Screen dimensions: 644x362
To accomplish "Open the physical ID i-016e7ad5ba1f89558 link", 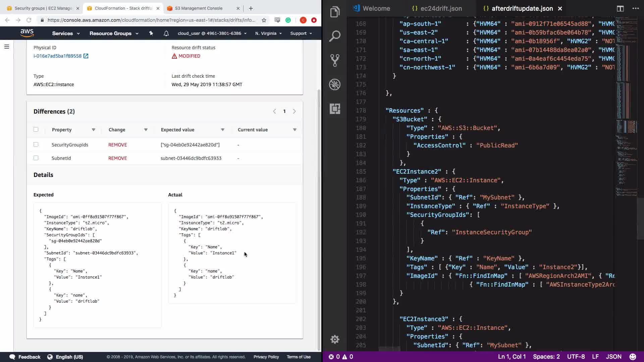I will pos(57,56).
